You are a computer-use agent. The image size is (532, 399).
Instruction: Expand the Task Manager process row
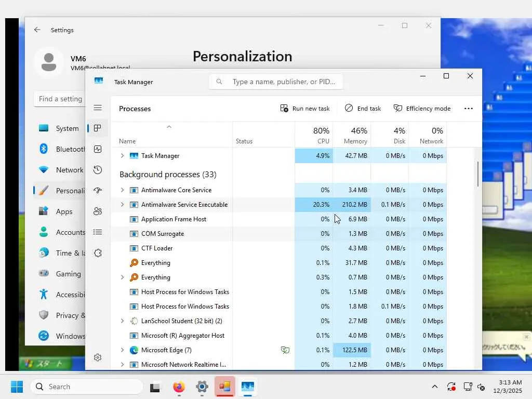[x=122, y=156]
